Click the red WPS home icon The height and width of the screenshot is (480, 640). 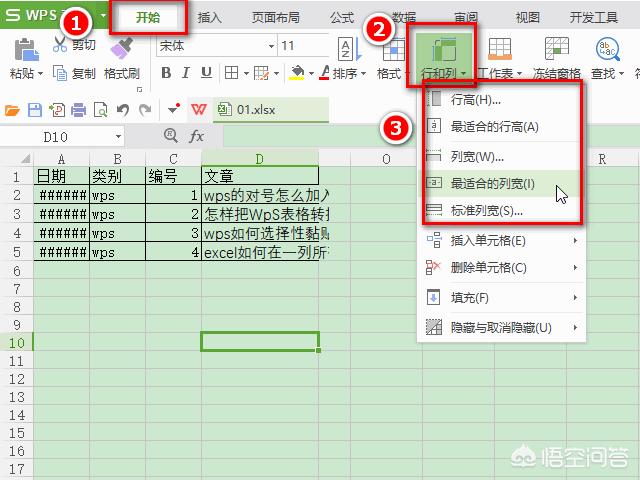pyautogui.click(x=199, y=109)
